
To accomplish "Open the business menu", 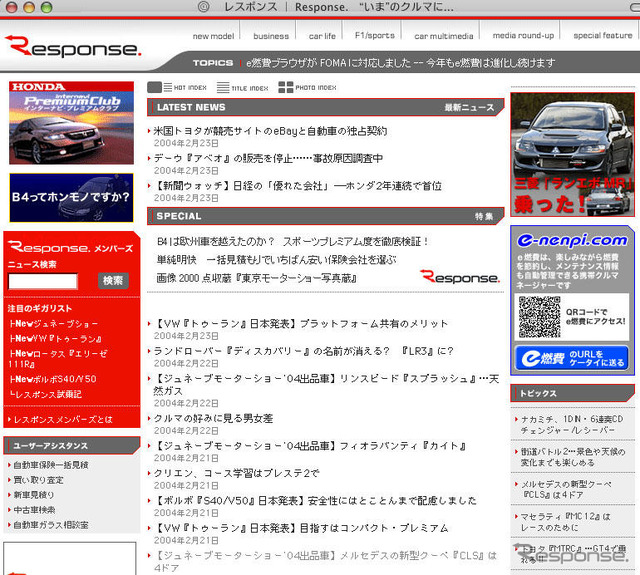I will 271,36.
